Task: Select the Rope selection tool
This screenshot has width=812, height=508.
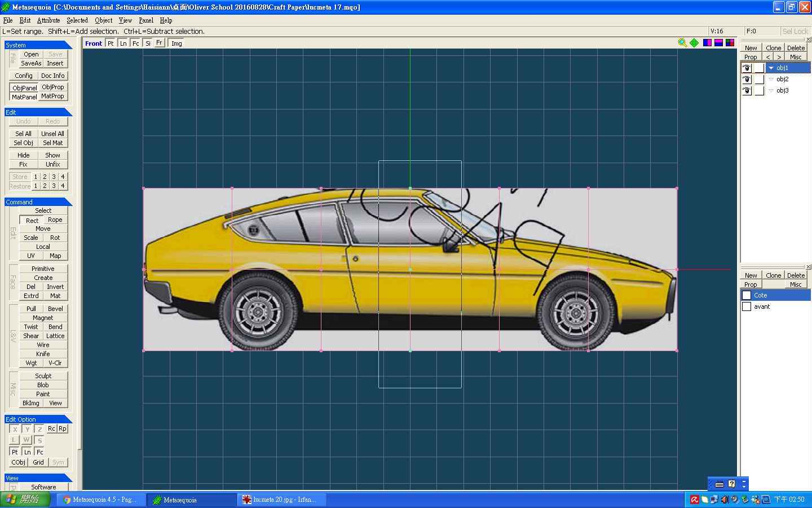Action: click(x=55, y=220)
